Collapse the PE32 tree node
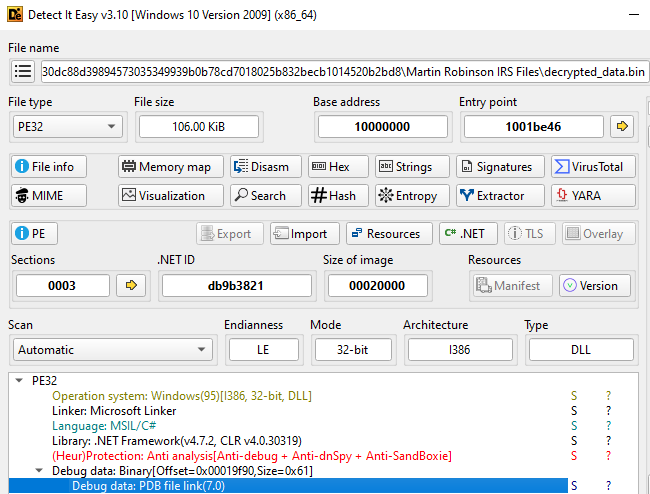Viewport: 650px width, 494px height. (22, 381)
